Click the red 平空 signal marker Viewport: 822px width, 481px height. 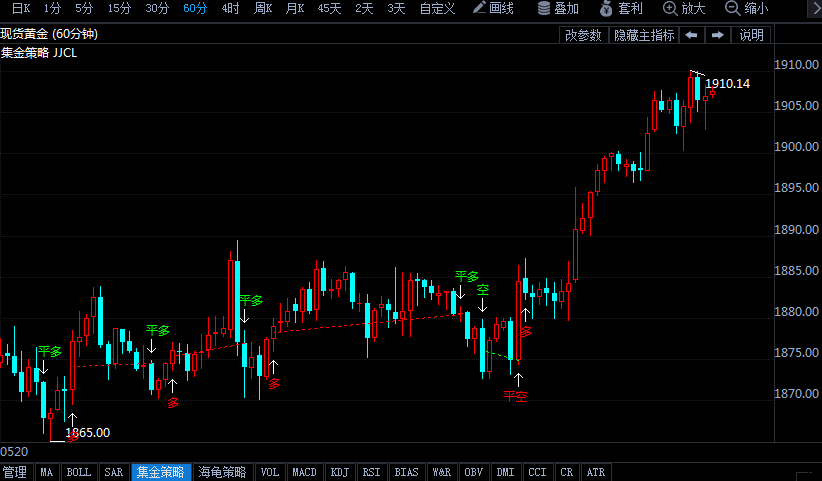515,397
